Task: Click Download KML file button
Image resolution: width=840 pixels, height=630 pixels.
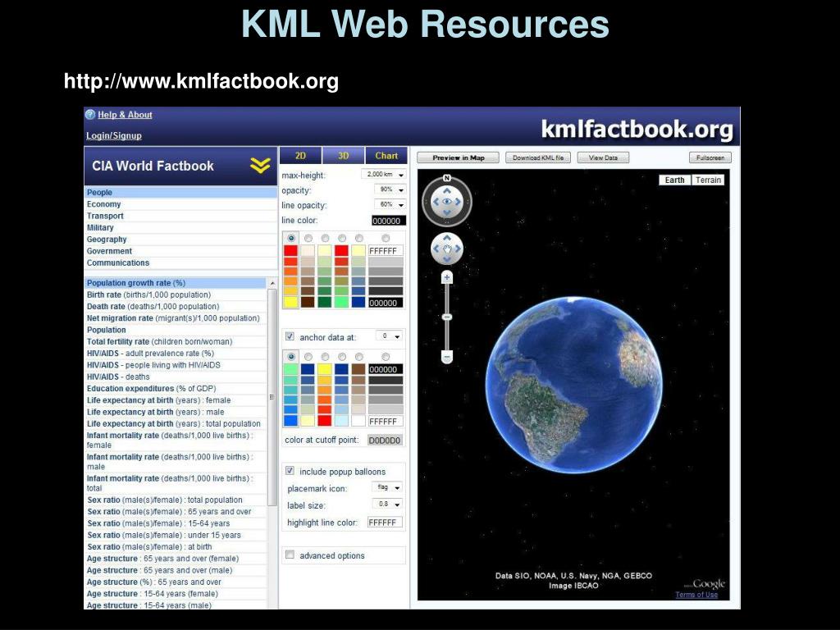Action: tap(538, 157)
